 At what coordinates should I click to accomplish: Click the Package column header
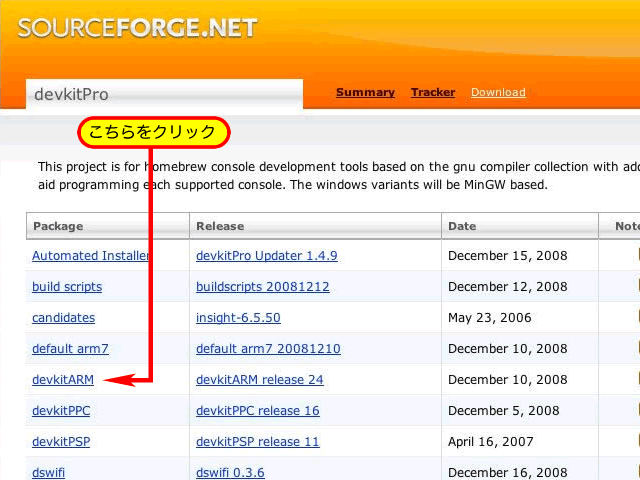point(108,226)
